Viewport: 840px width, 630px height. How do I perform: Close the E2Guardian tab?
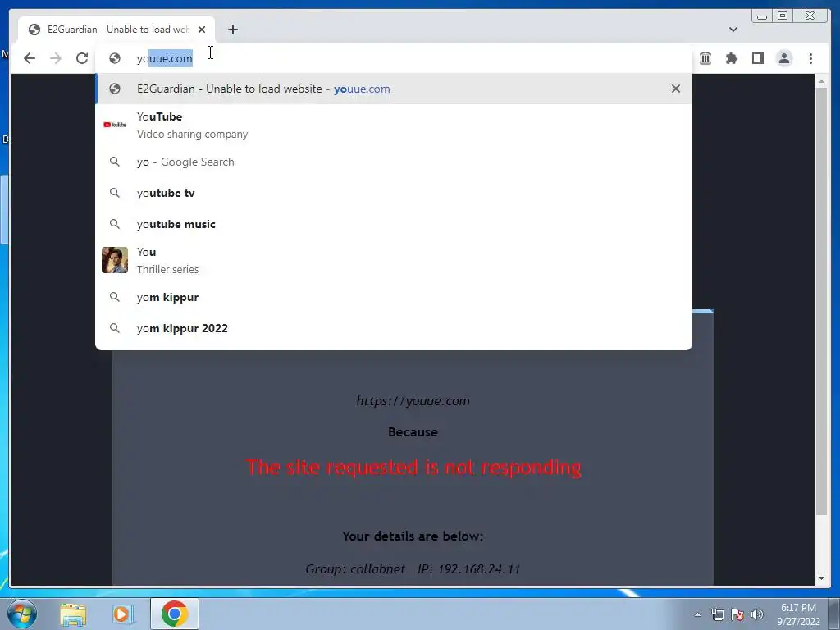point(202,30)
